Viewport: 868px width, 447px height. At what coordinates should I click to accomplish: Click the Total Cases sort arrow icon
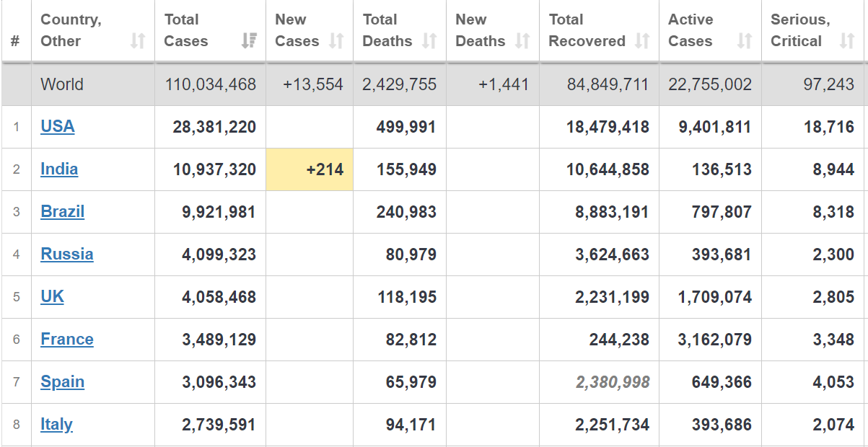pos(249,41)
